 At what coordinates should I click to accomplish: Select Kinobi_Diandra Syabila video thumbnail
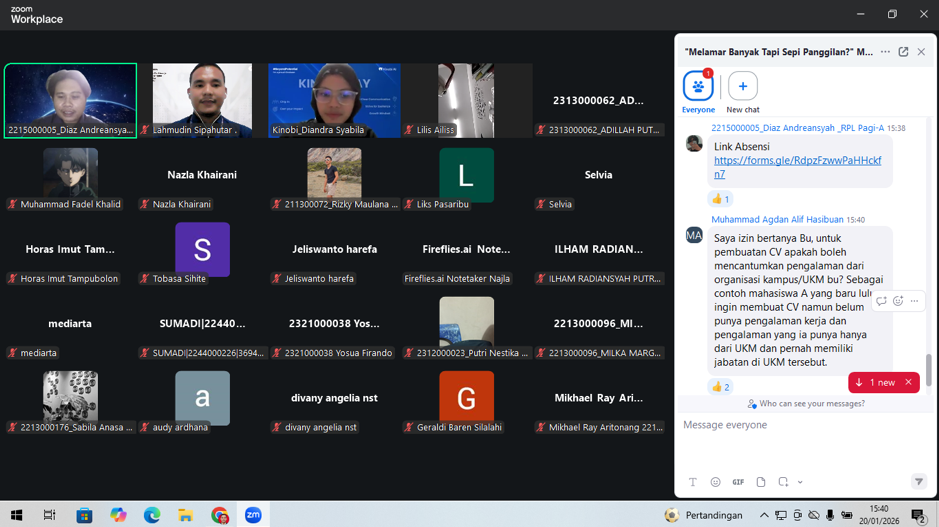334,100
